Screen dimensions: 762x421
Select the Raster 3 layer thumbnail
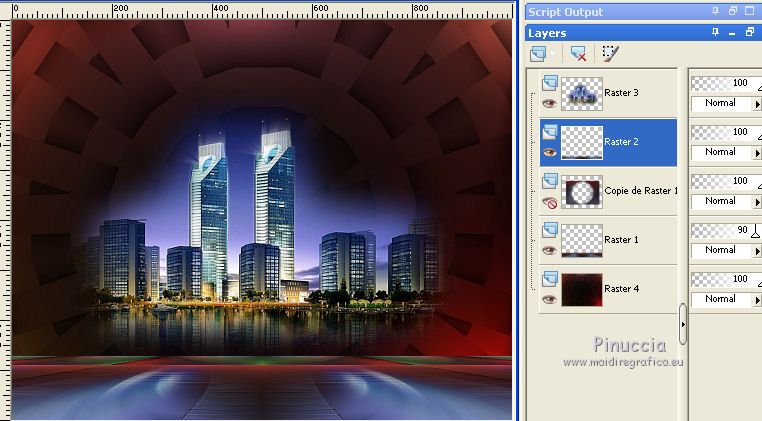[x=582, y=93]
